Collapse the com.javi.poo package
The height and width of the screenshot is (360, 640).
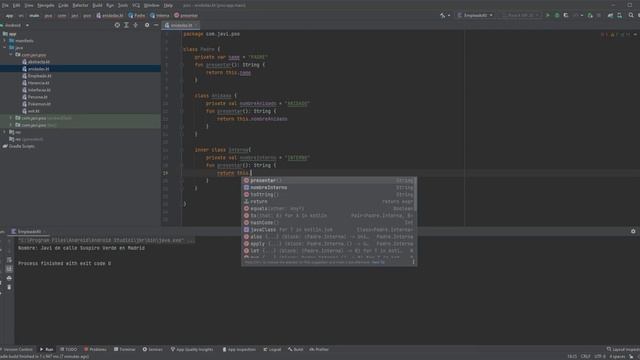tap(11, 55)
